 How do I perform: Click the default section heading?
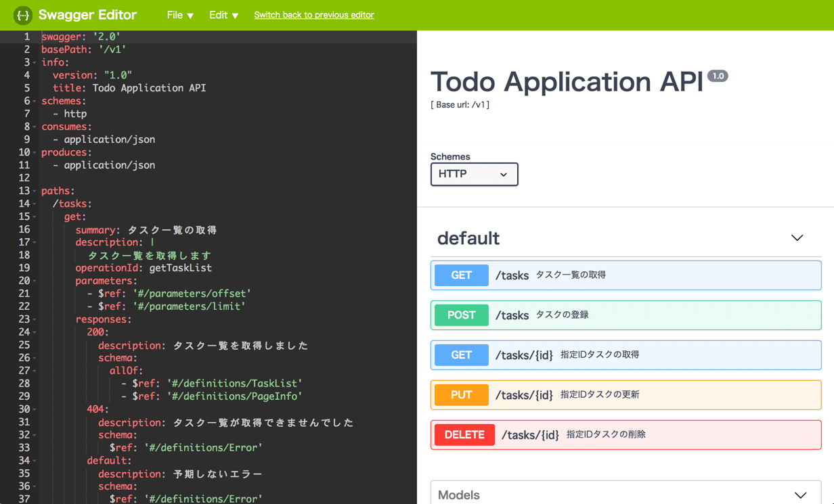[468, 238]
